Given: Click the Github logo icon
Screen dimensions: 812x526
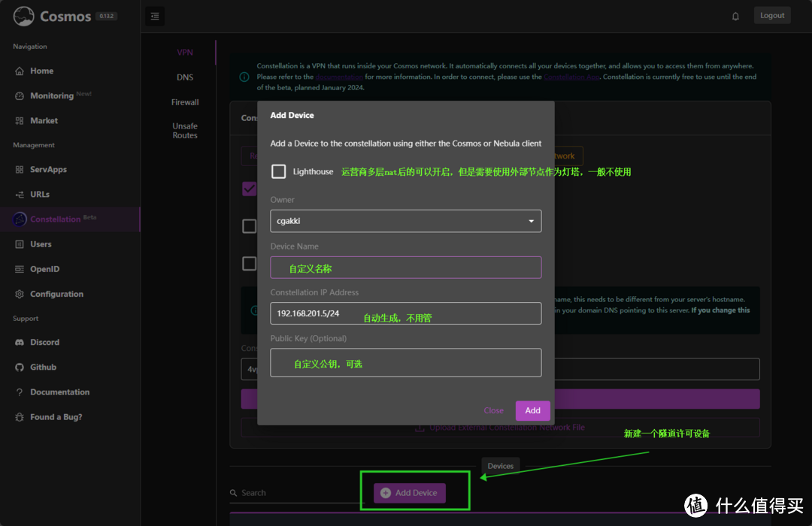Looking at the screenshot, I should pyautogui.click(x=20, y=367).
